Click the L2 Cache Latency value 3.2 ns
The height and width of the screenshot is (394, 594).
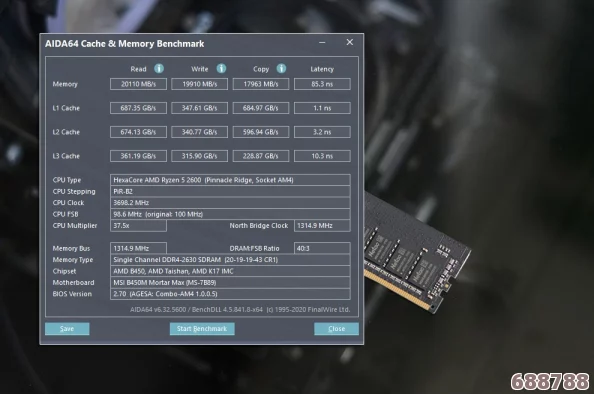(322, 132)
